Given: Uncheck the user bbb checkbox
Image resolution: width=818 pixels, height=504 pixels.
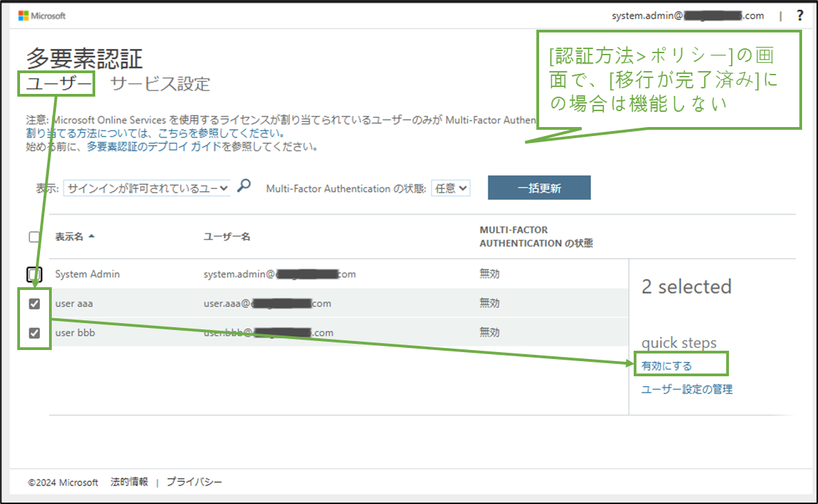Looking at the screenshot, I should point(35,333).
